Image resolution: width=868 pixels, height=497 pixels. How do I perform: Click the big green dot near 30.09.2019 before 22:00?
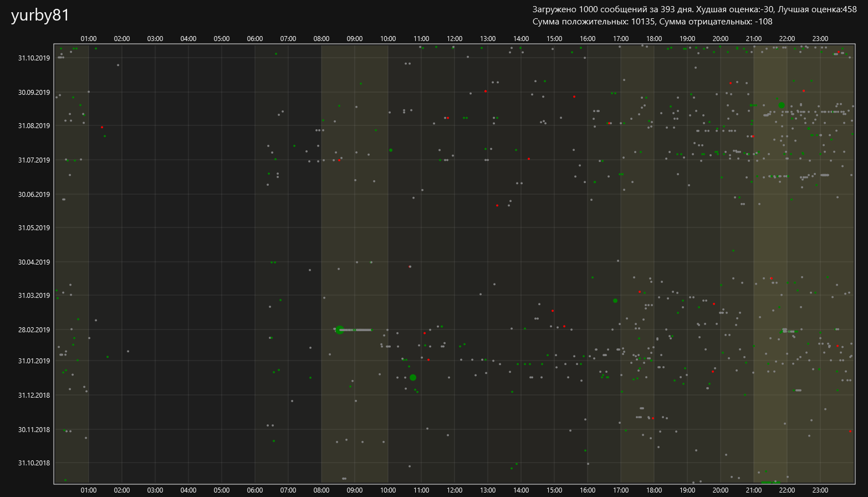click(782, 105)
